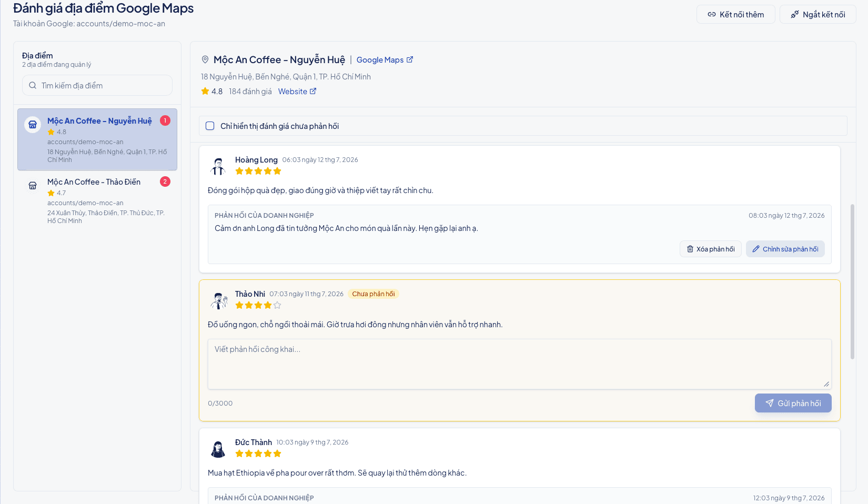Screen dimensions: 868x504
Task: Click the store icon for Mộc An Coffee – Thảo Điền
Action: coord(33,186)
